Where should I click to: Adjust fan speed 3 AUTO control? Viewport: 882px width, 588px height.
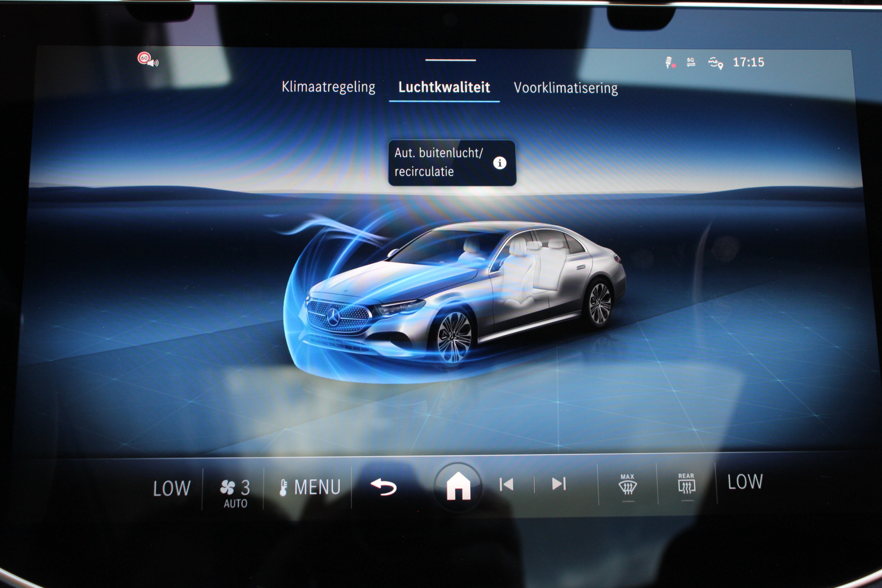click(x=235, y=493)
